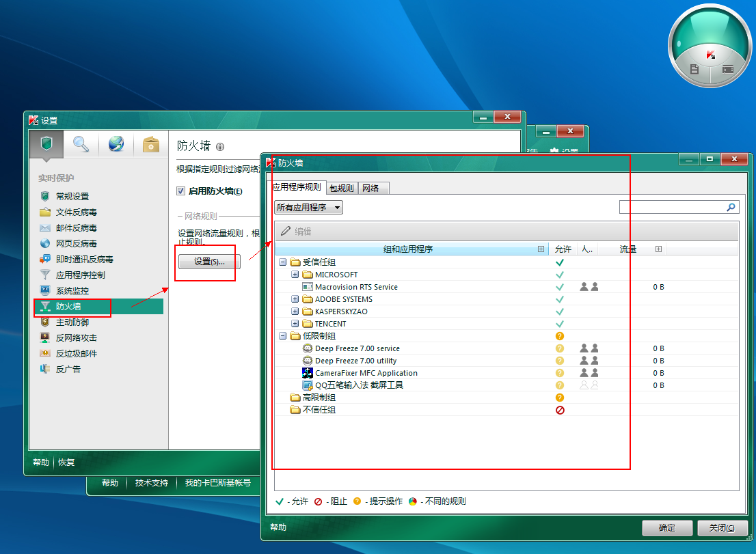
Task: Select the CameraFixer MFC Application row
Action: [x=507, y=373]
